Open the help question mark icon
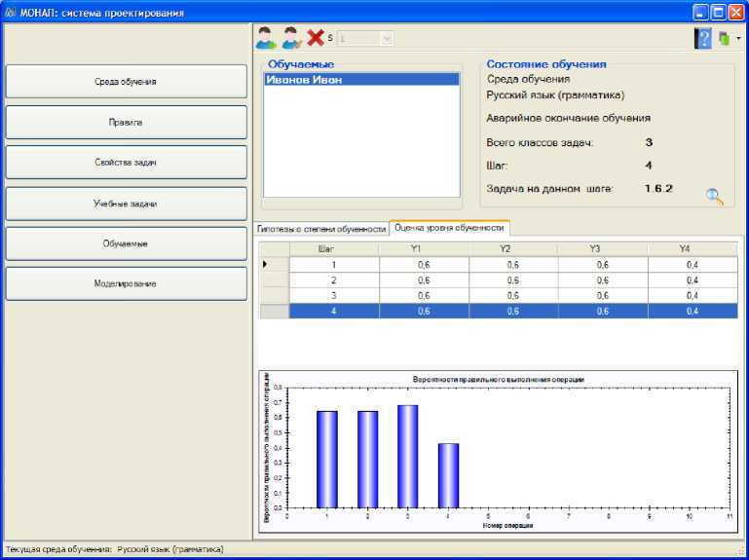Image resolution: width=749 pixels, height=560 pixels. pos(703,39)
